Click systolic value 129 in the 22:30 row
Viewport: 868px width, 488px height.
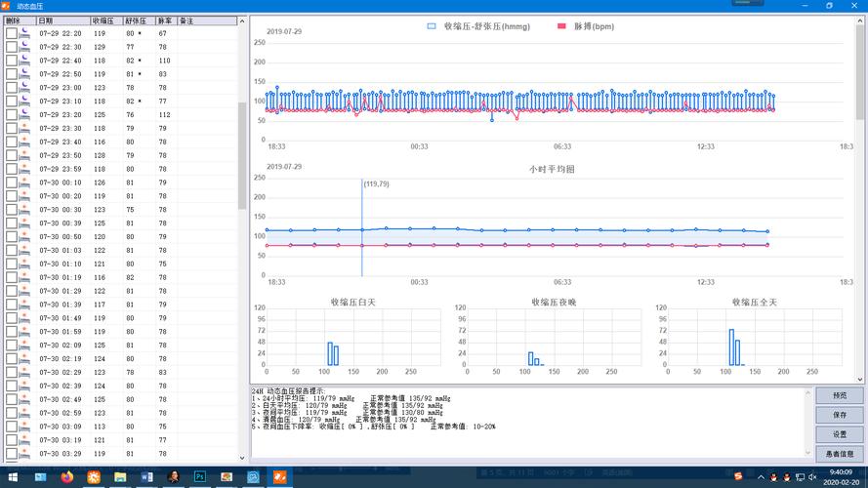pyautogui.click(x=100, y=47)
